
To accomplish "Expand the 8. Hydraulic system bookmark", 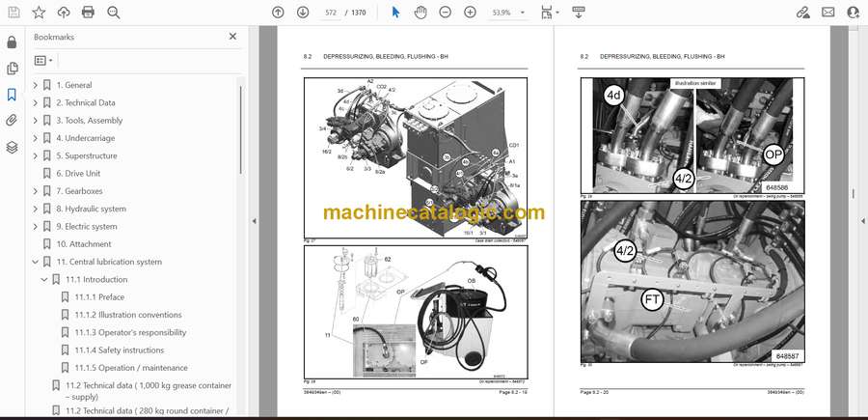I will 36,209.
